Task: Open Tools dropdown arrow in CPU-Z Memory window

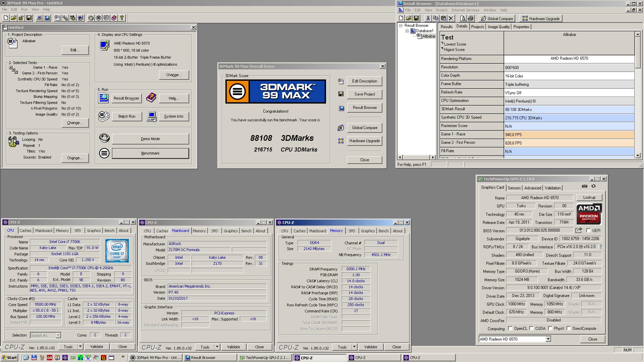Action: 354,347
